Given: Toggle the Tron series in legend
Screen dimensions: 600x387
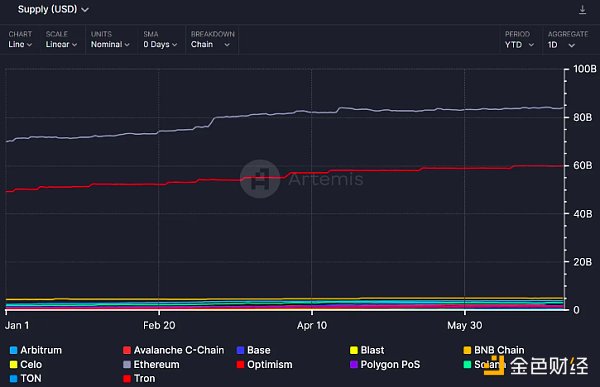Looking at the screenshot, I should [139, 379].
